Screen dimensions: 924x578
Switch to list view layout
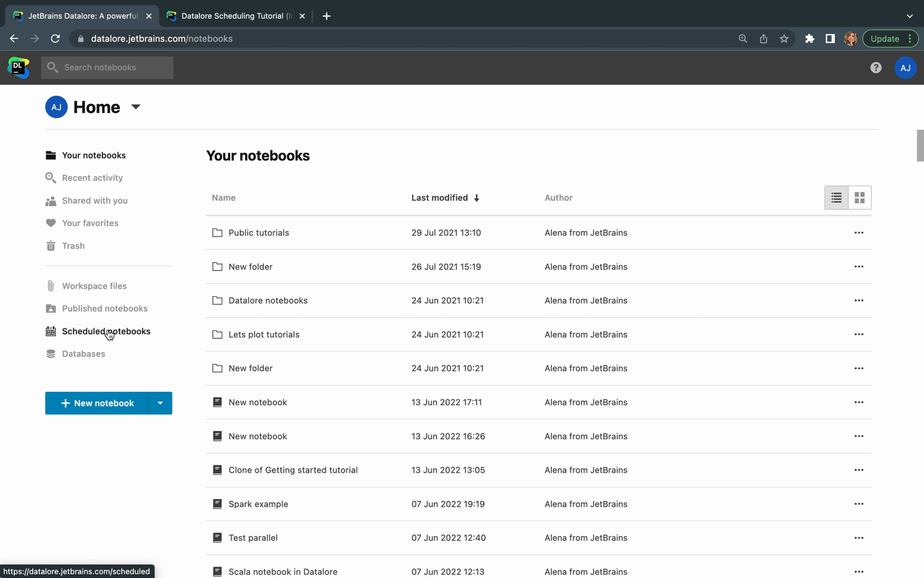[836, 198]
